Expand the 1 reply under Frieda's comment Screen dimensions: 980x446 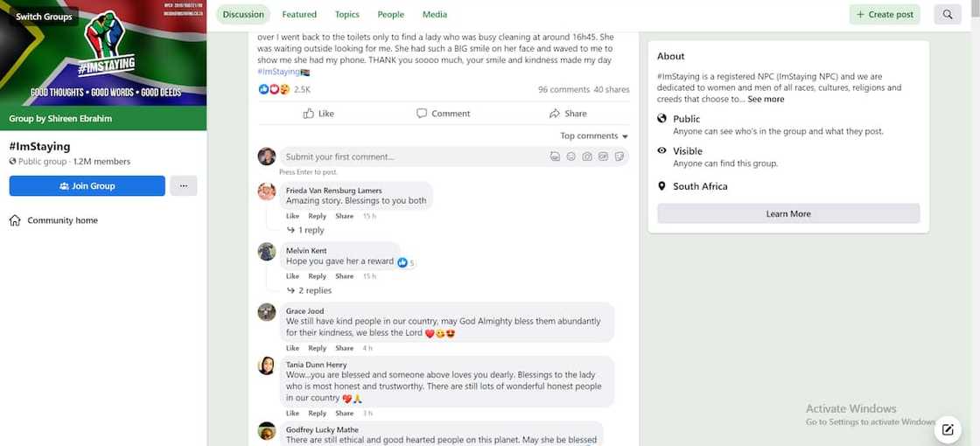pos(311,230)
